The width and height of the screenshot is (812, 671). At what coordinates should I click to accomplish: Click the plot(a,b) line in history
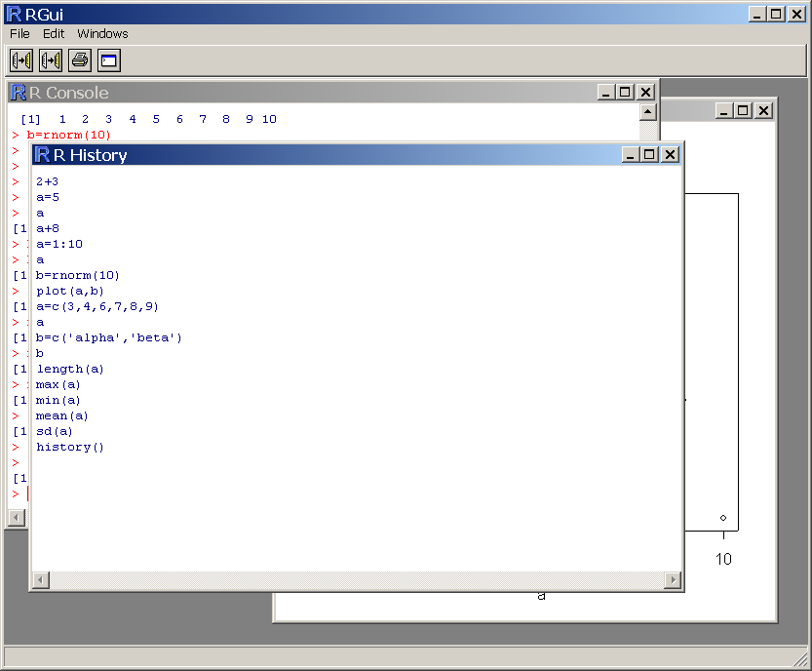point(70,291)
